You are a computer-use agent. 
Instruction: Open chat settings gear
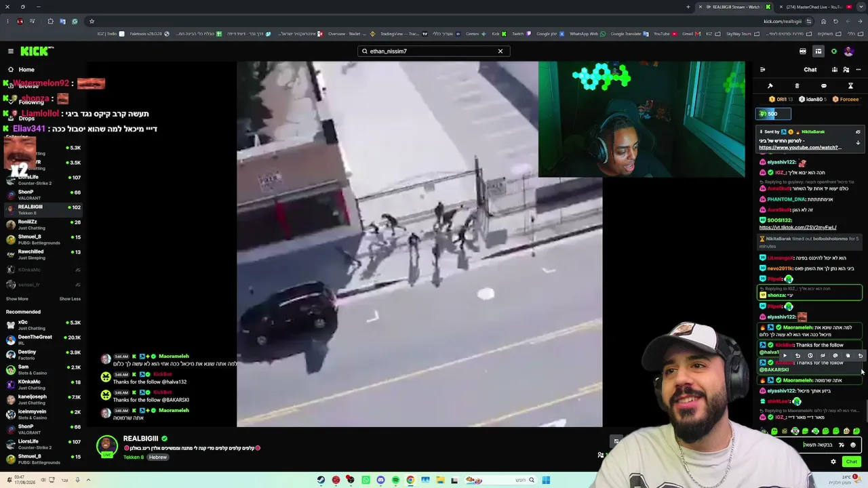[x=833, y=462]
